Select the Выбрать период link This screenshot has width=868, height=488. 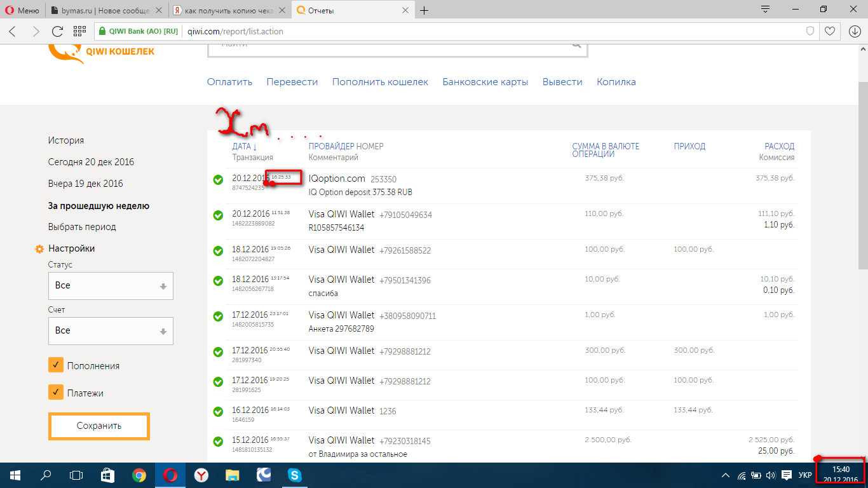click(82, 227)
